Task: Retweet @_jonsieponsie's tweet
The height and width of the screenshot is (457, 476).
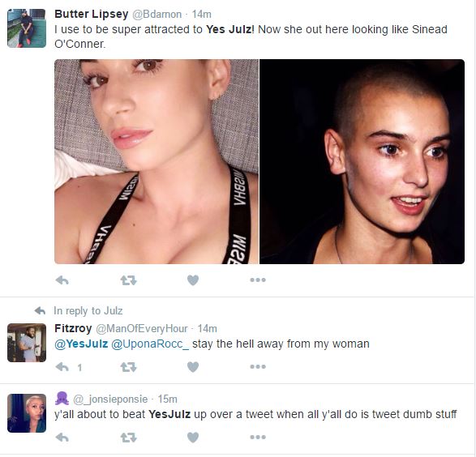Action: click(128, 438)
